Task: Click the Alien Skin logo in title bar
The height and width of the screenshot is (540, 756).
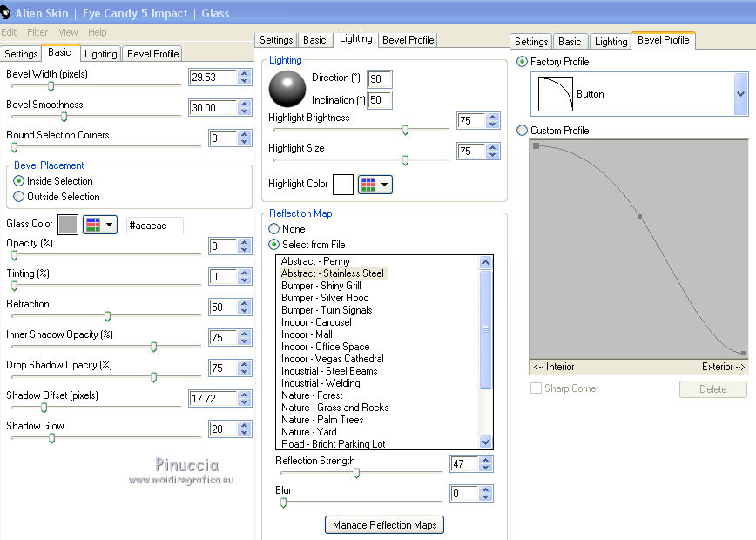Action: point(7,12)
